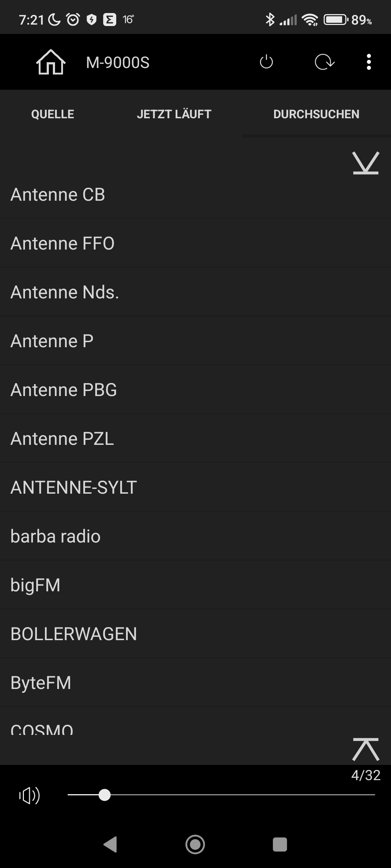Switch to the QUELLE tab
This screenshot has width=391, height=868.
tap(52, 114)
